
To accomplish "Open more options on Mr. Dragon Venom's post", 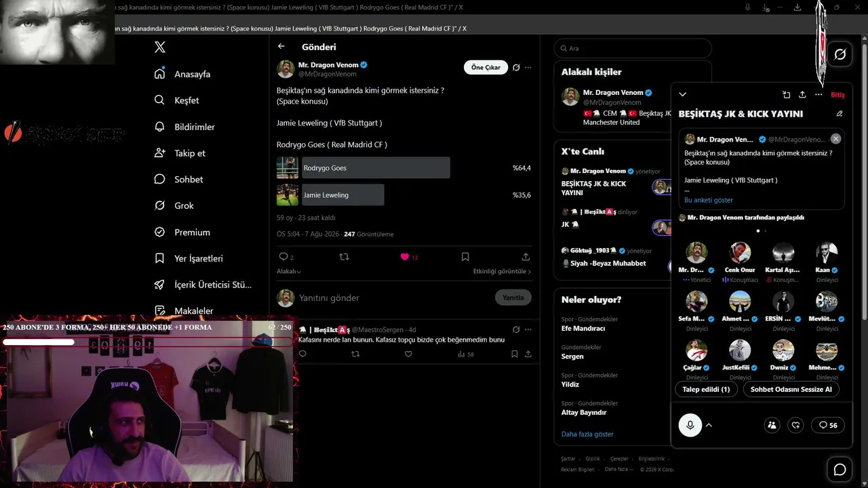I will [528, 68].
